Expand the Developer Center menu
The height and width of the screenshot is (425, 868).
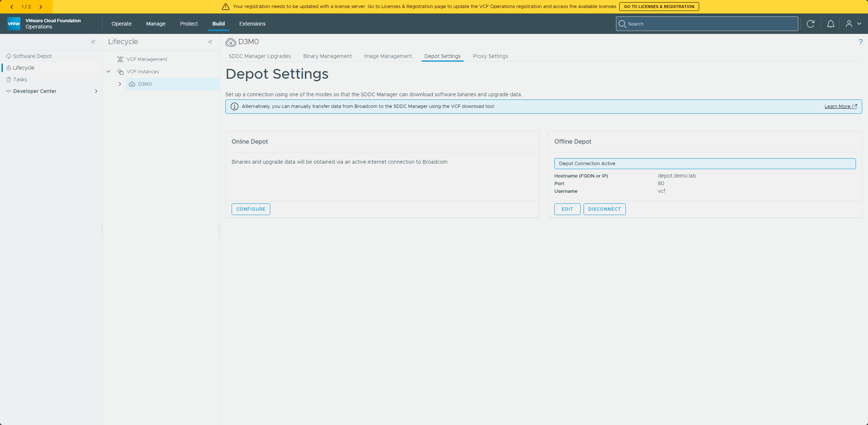click(x=96, y=91)
